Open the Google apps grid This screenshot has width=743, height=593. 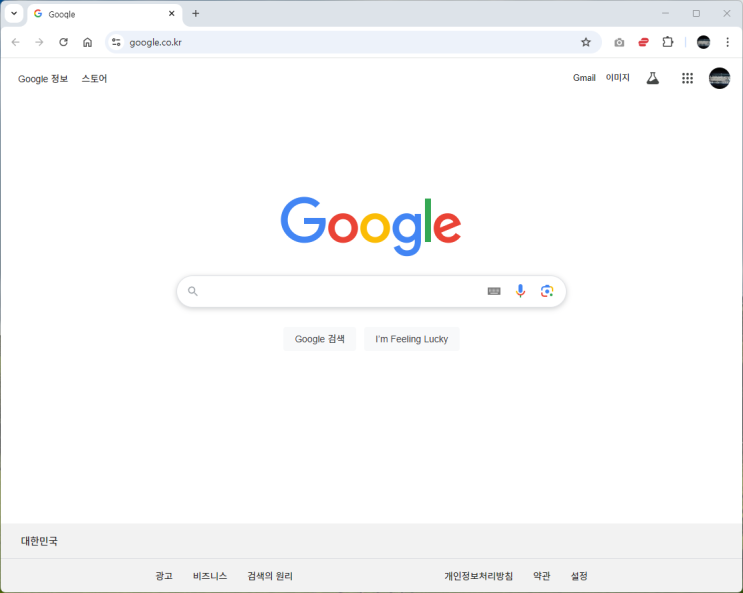coord(687,78)
